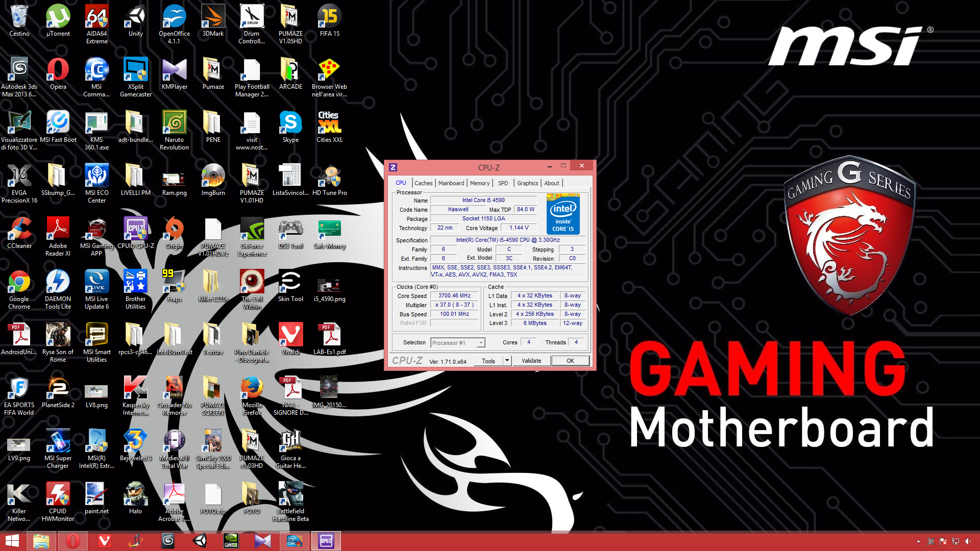Screen dimensions: 980x551
Task: Select the ImgBurn desktop icon
Action: [213, 180]
